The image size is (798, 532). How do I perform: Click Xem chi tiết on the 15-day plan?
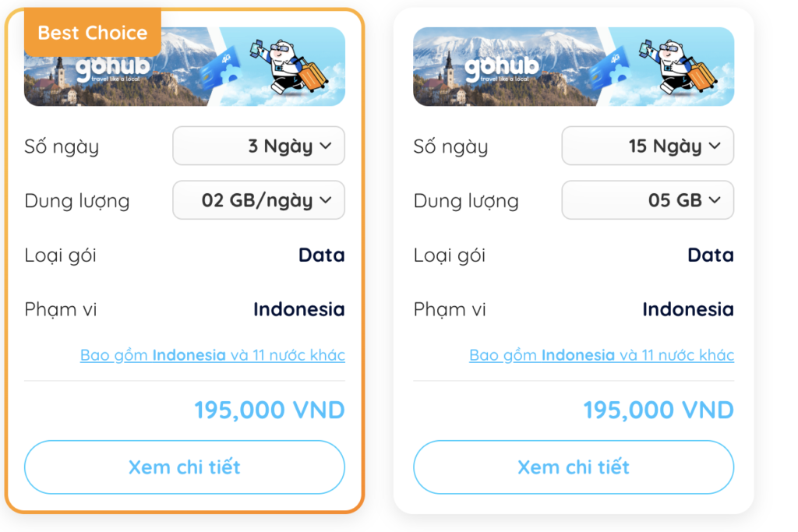[573, 467]
